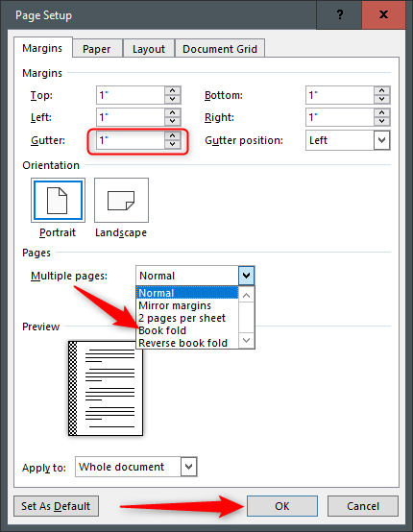Click the OK button
The height and width of the screenshot is (532, 413).
(282, 506)
